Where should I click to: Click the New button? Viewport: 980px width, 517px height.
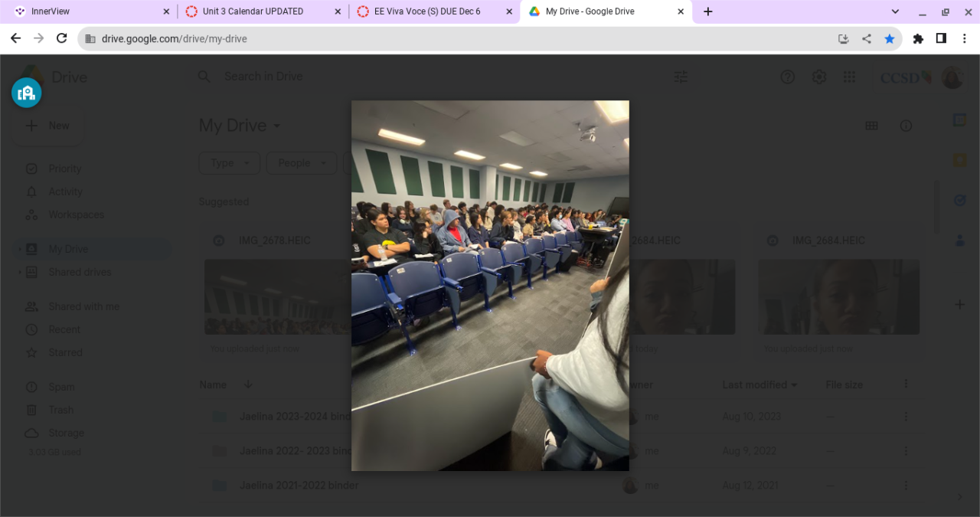coord(47,126)
